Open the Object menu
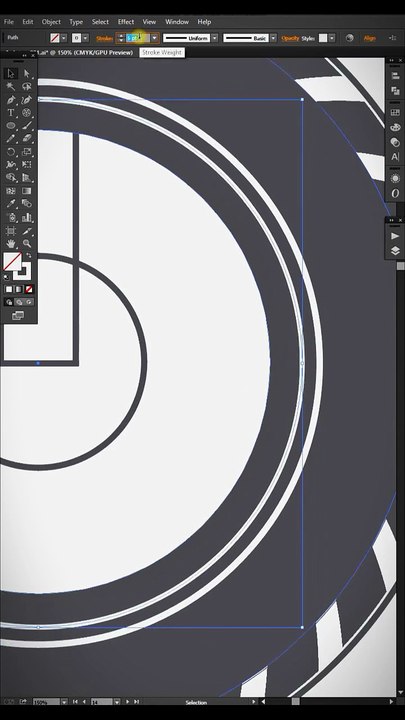This screenshot has height=720, width=405. [51, 22]
